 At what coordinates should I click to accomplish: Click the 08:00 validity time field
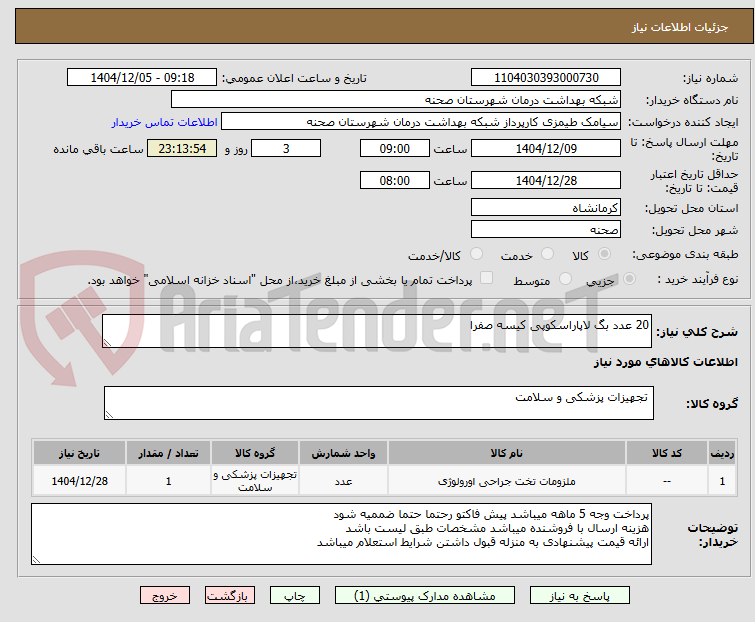click(x=395, y=181)
